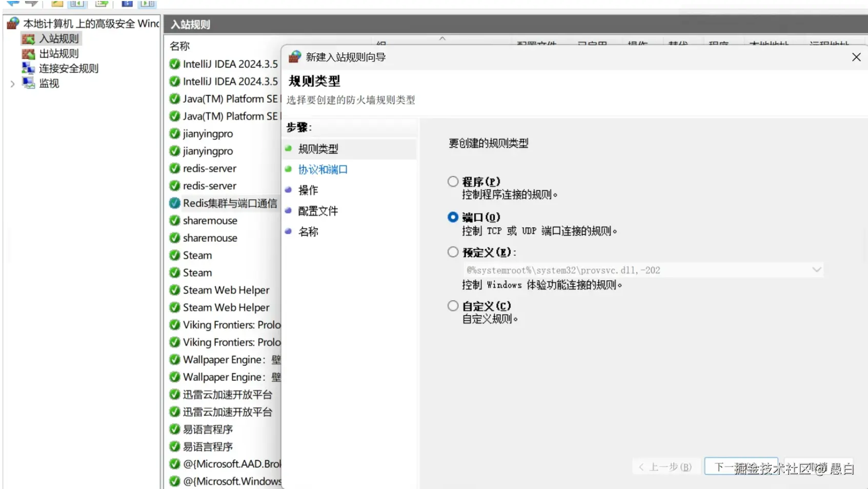
Task: Go to the 协议和端口 wizard step
Action: [323, 170]
